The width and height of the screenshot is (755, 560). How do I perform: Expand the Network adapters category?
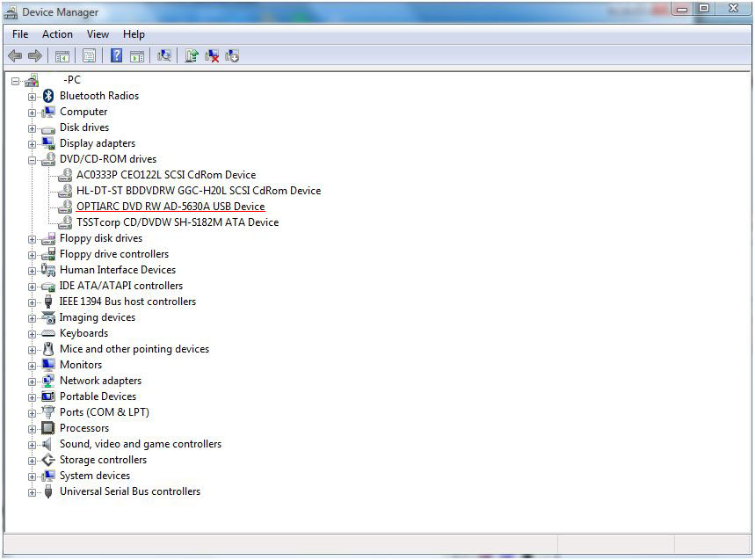(32, 381)
